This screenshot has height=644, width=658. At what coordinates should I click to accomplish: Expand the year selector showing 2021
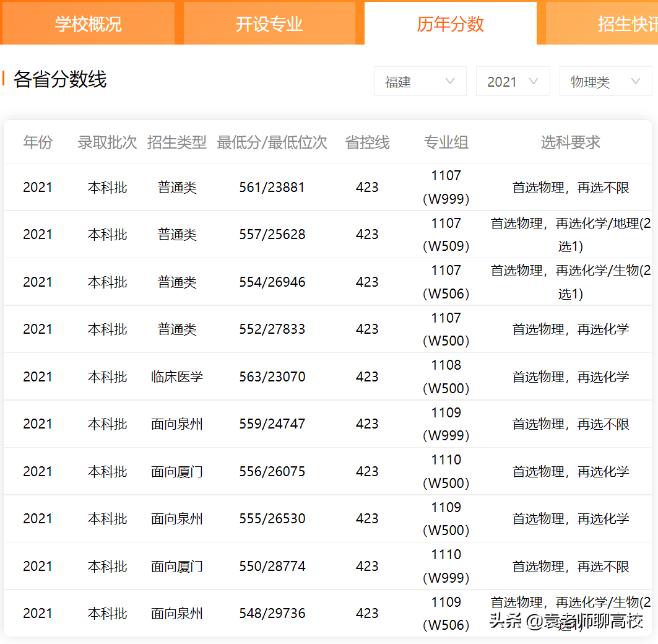(513, 81)
